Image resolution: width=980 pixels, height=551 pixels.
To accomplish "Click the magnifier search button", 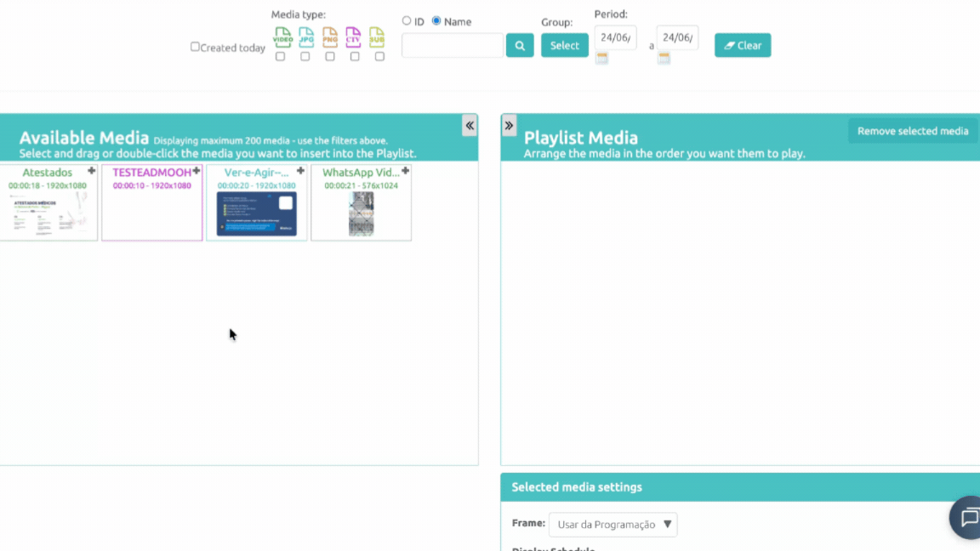I will tap(520, 45).
